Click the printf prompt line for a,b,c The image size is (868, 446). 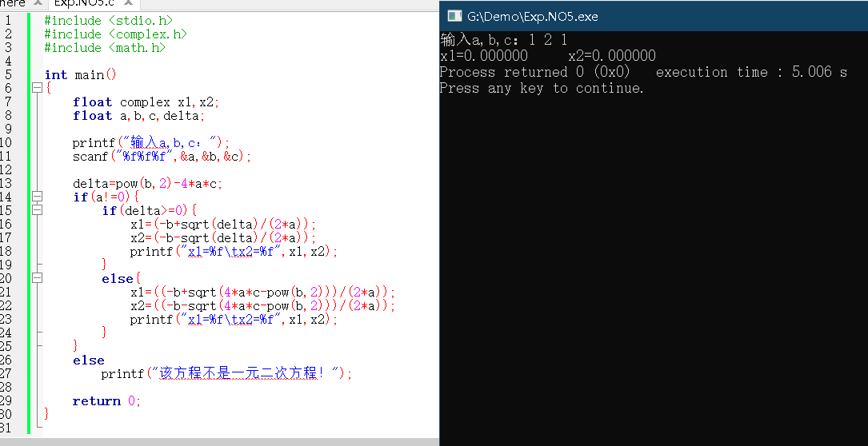point(150,143)
